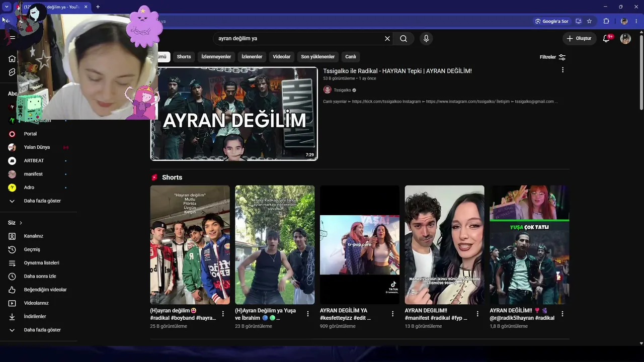
Task: Open Videolarınız in the sidebar
Action: [38, 303]
